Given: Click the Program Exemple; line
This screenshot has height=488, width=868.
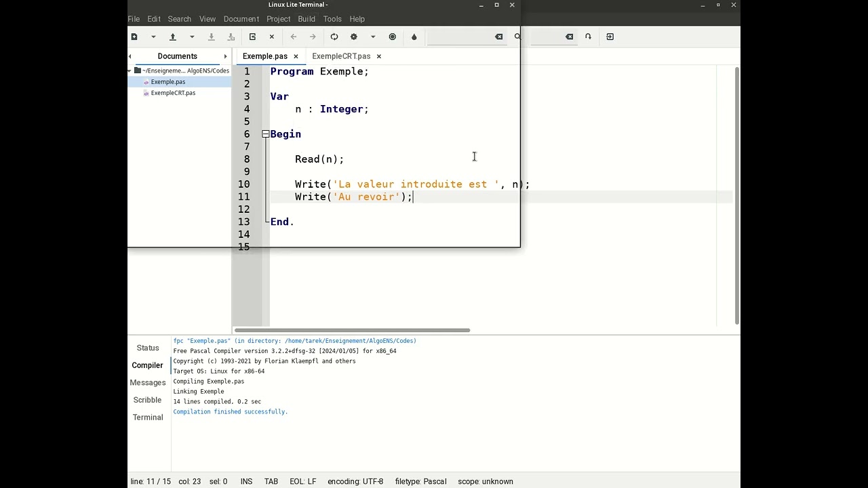Looking at the screenshot, I should (x=319, y=72).
